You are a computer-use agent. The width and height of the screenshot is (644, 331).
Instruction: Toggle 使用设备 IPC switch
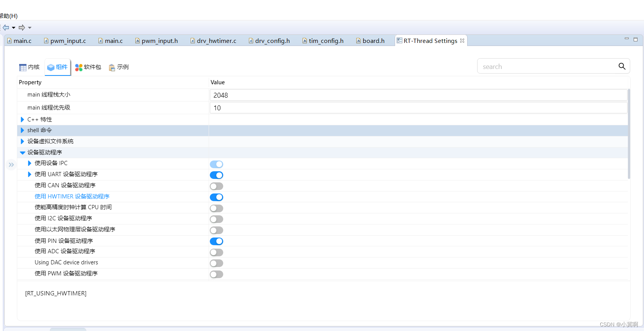click(216, 164)
